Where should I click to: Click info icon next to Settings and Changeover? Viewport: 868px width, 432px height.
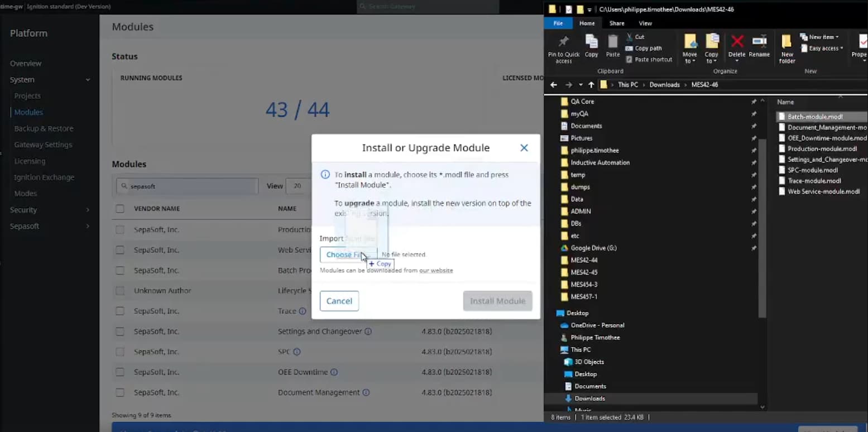pyautogui.click(x=368, y=332)
